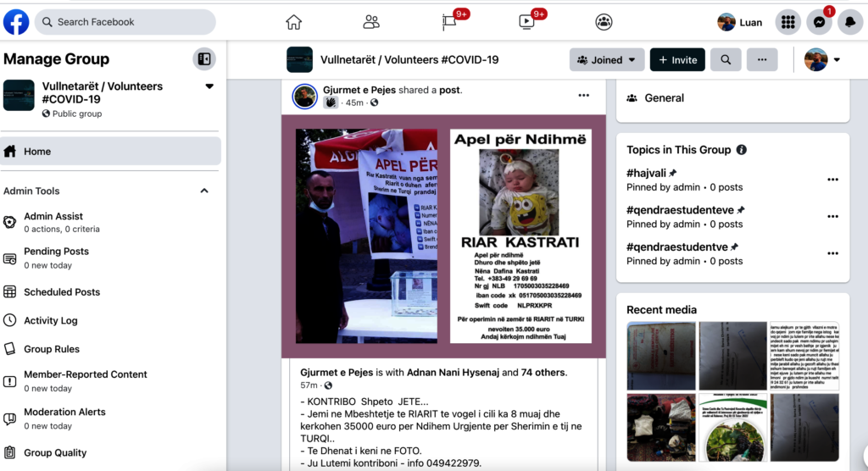This screenshot has height=471, width=868.
Task: Open the menu grid icon
Action: click(x=787, y=22)
